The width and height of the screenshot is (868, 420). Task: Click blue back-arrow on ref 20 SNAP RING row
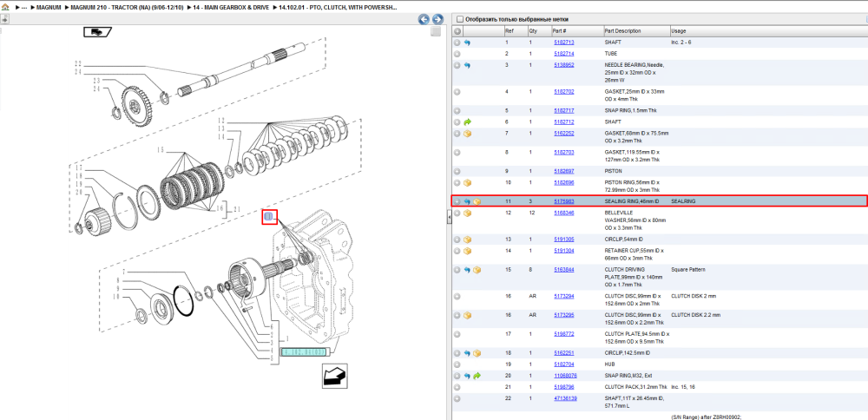pyautogui.click(x=467, y=376)
